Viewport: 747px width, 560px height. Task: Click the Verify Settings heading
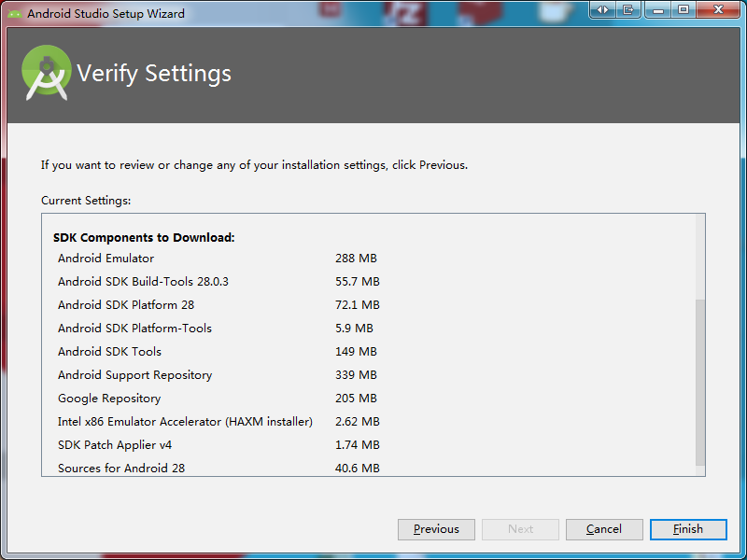[x=154, y=74]
